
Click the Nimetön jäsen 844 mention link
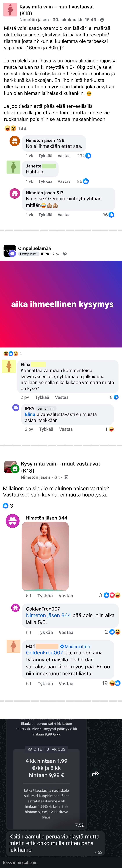(49, 615)
